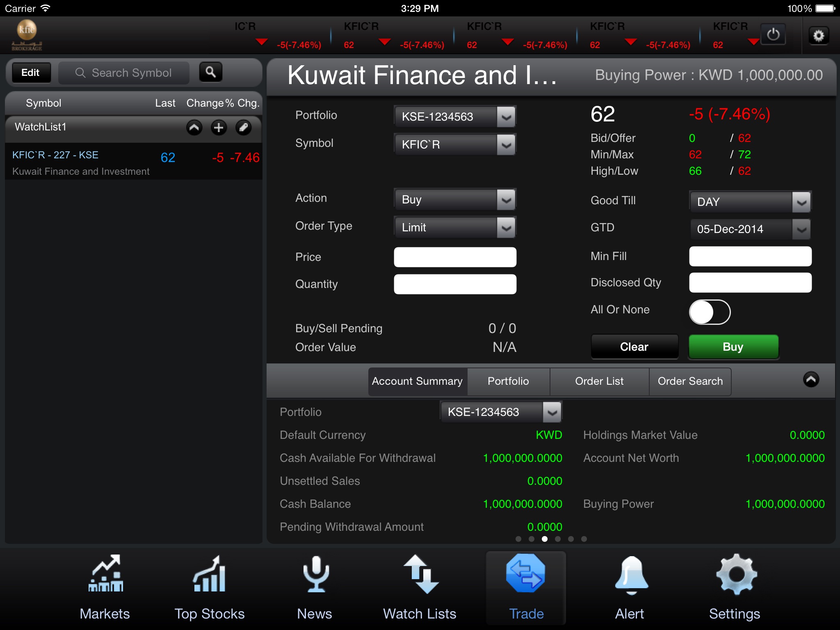Add a symbol with the WatchList1 plus icon
The image size is (840, 630).
point(219,128)
